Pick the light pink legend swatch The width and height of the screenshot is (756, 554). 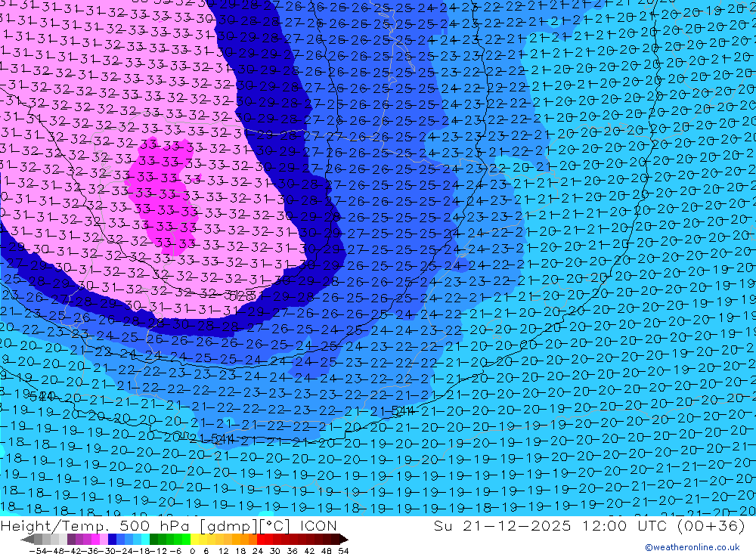tap(104, 539)
